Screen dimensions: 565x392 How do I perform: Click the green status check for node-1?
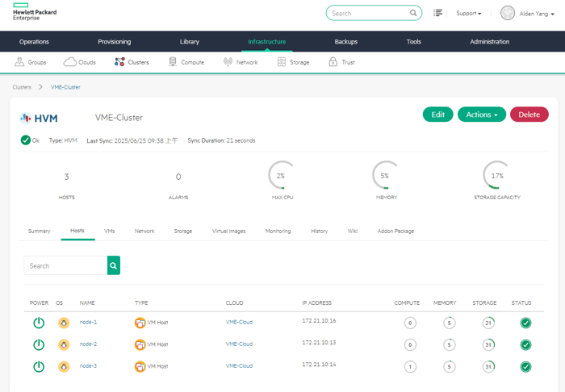tap(525, 323)
